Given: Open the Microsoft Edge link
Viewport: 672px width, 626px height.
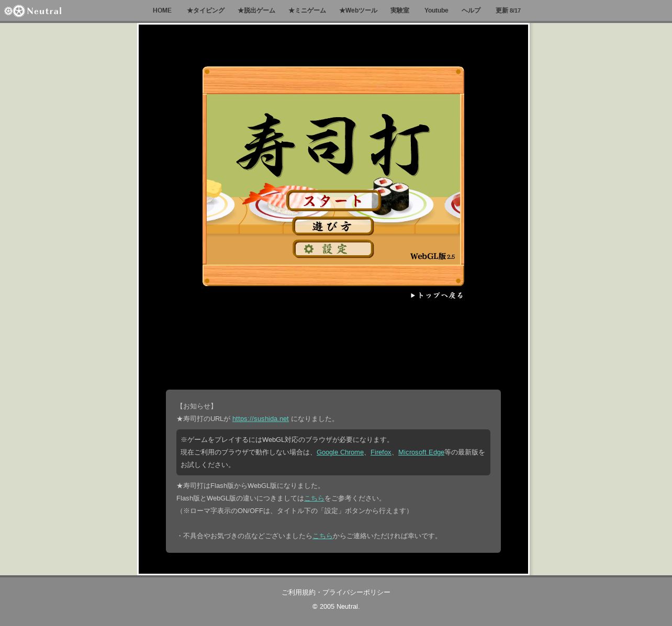Looking at the screenshot, I should pyautogui.click(x=421, y=452).
